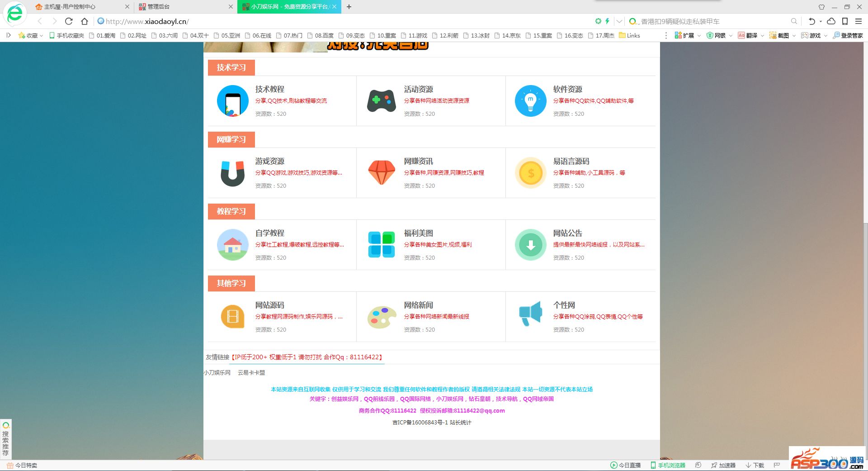The width and height of the screenshot is (868, 471).
Task: Select the 小刀娱乐网 tab
Action: point(289,7)
